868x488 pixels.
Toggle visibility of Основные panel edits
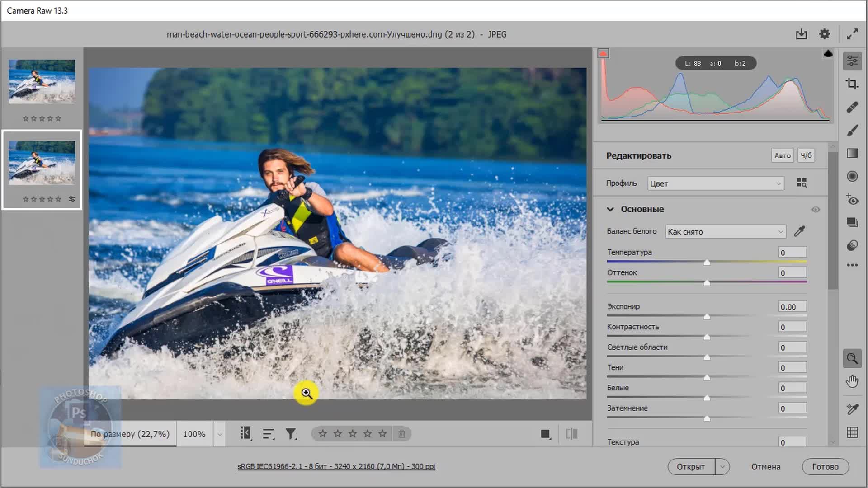(816, 210)
